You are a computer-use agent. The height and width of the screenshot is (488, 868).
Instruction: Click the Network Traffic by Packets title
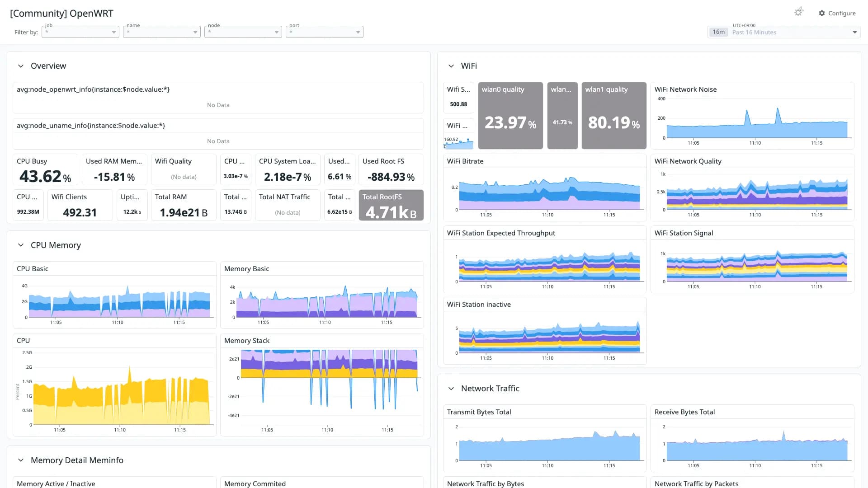pyautogui.click(x=696, y=483)
